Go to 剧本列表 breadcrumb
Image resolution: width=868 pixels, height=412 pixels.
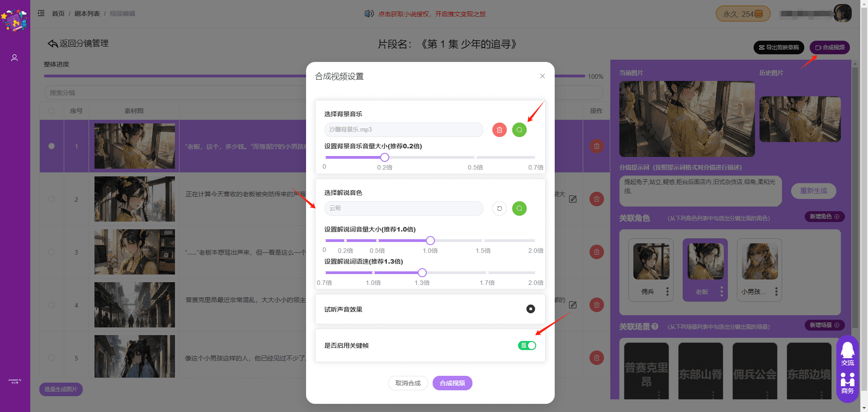click(87, 14)
